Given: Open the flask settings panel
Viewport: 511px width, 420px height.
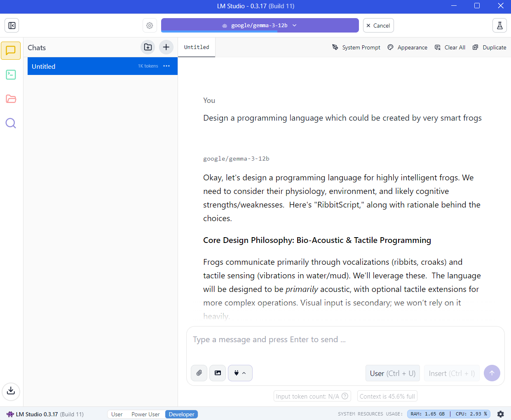Looking at the screenshot, I should point(499,26).
